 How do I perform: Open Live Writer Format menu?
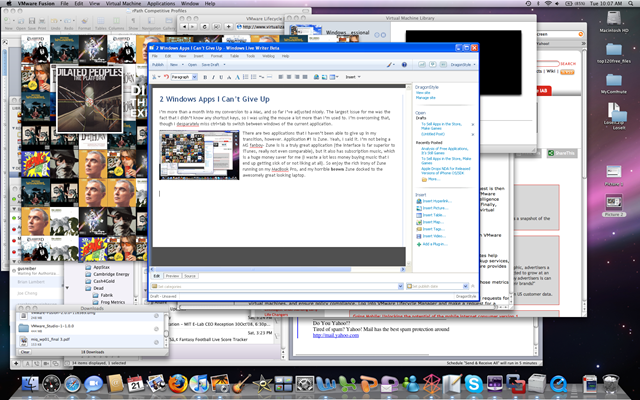click(x=216, y=56)
